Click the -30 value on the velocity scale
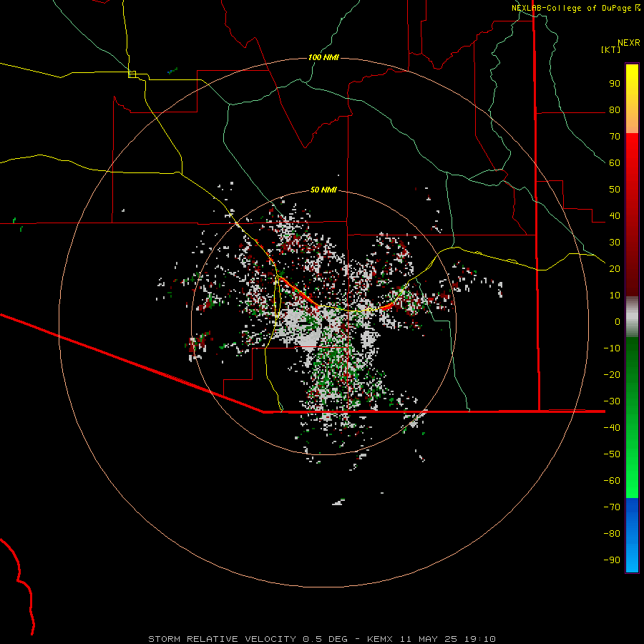Screen dimensions: 644x644 tap(612, 401)
